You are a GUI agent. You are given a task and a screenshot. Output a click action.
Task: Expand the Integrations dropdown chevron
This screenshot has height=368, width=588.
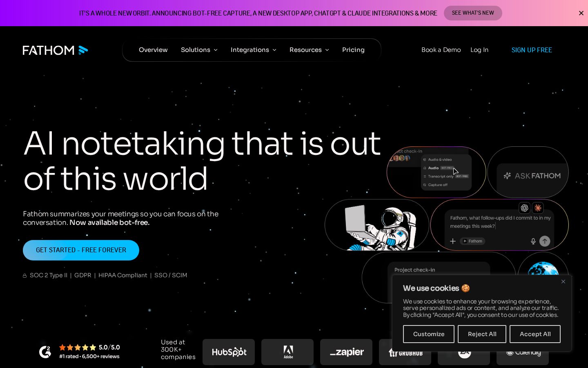click(x=274, y=50)
